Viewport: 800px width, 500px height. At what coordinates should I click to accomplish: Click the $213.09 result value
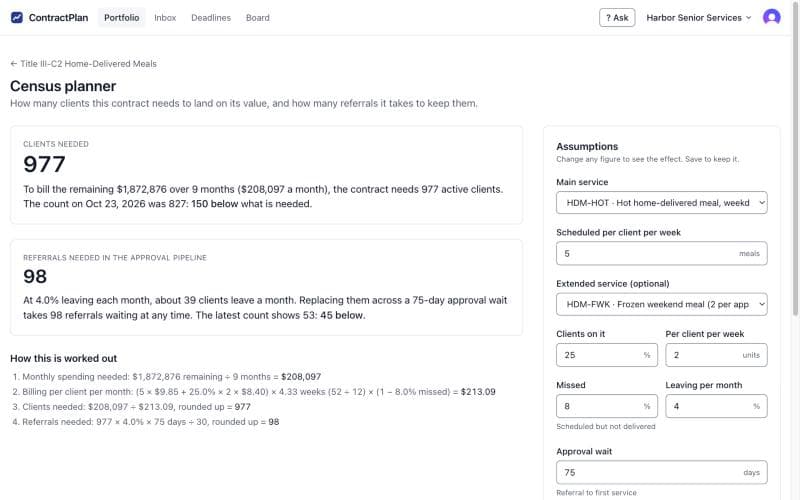coord(478,392)
